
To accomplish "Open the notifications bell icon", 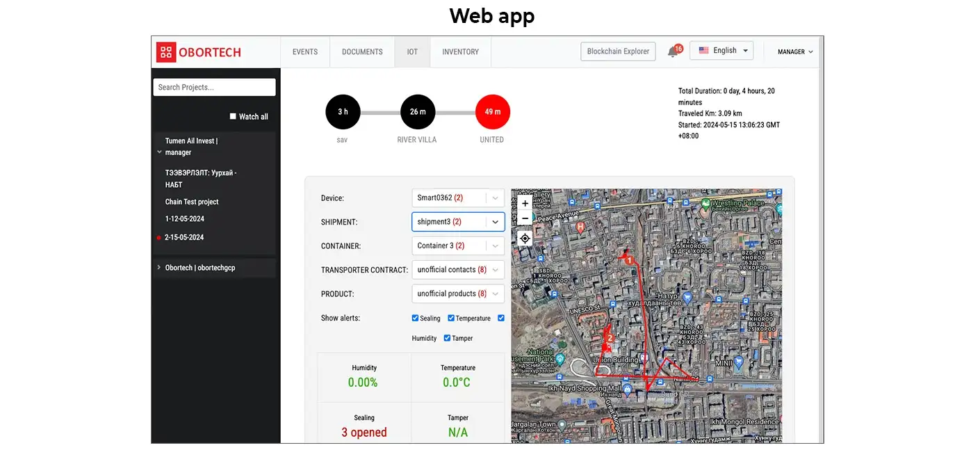I will click(x=672, y=52).
